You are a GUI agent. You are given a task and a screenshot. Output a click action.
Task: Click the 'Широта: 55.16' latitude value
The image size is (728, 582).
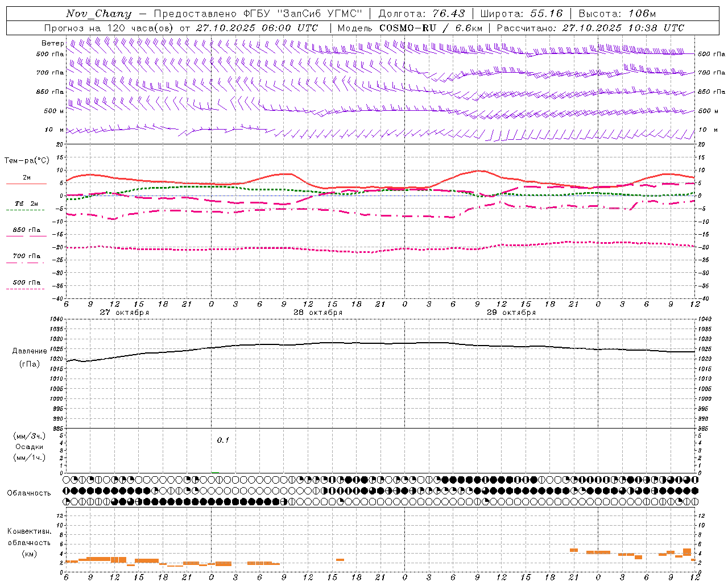[x=522, y=14]
